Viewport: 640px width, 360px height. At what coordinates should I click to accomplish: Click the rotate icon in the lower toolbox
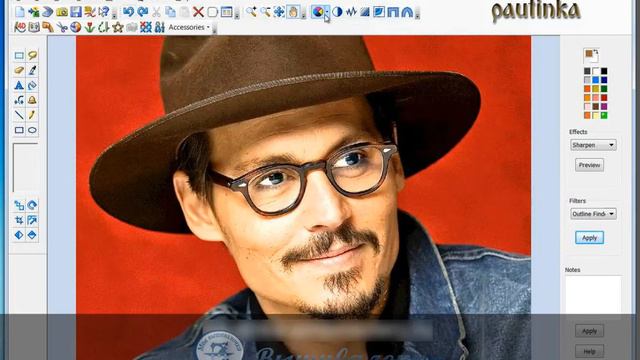coord(32,205)
